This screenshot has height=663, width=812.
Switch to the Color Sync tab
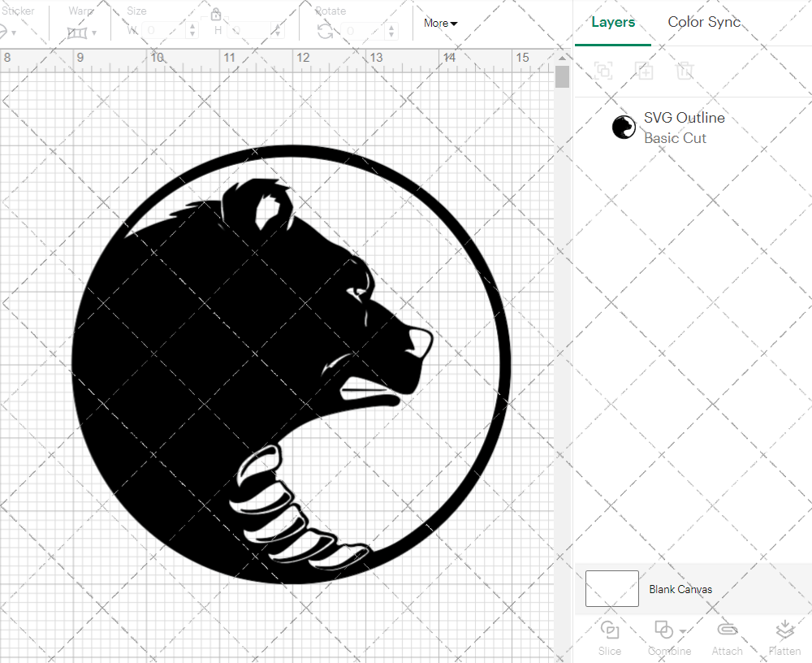coord(704,22)
